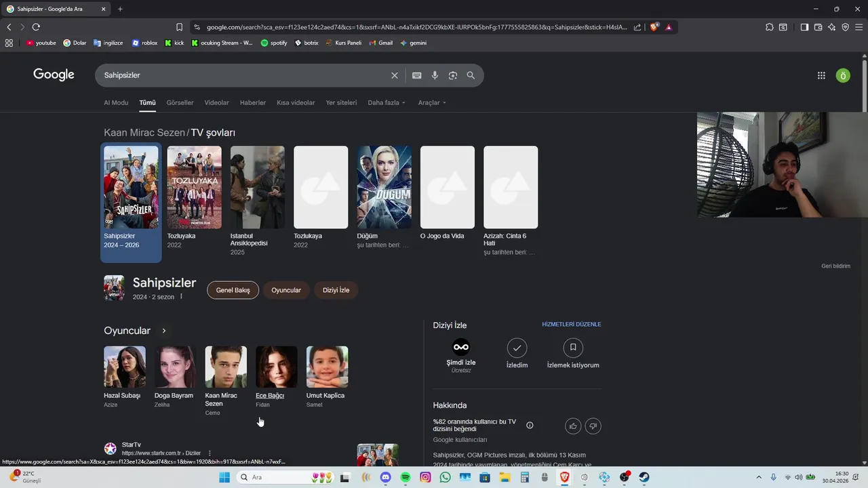
Task: Open the Brave Rewards triangle icon
Action: tap(669, 27)
